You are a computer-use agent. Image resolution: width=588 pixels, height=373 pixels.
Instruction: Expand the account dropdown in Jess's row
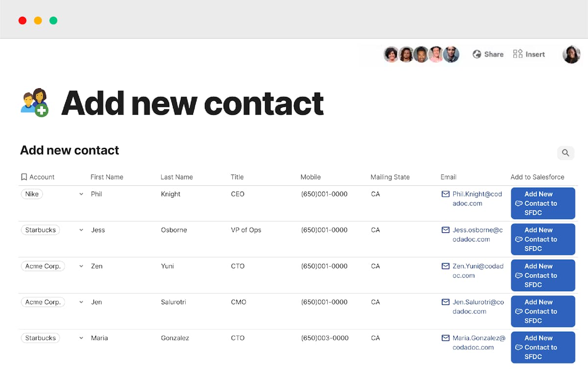81,230
